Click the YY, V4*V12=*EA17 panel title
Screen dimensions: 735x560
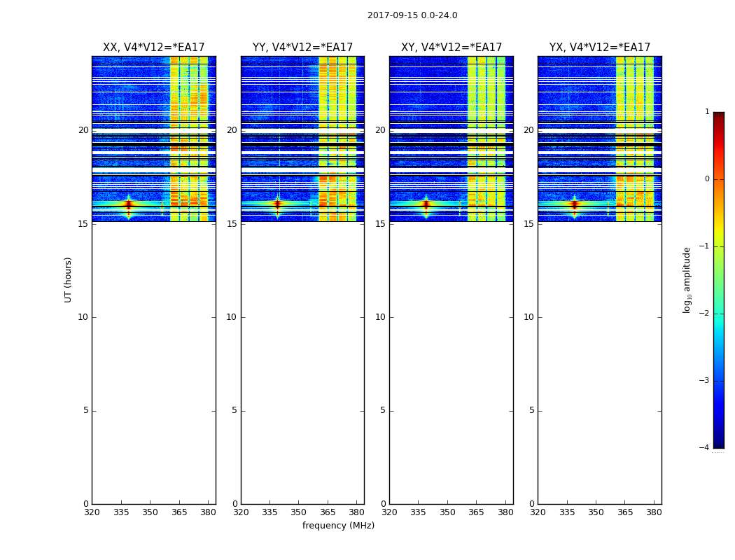[302, 48]
